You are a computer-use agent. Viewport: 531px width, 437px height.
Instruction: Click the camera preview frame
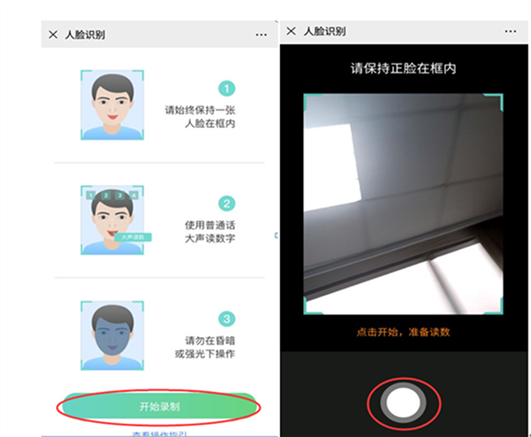[x=403, y=204]
